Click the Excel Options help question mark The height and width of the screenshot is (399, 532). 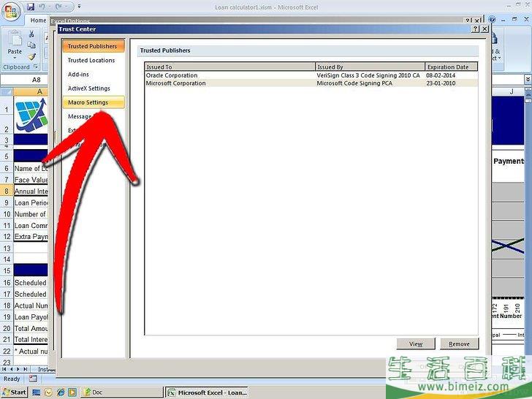point(468,20)
